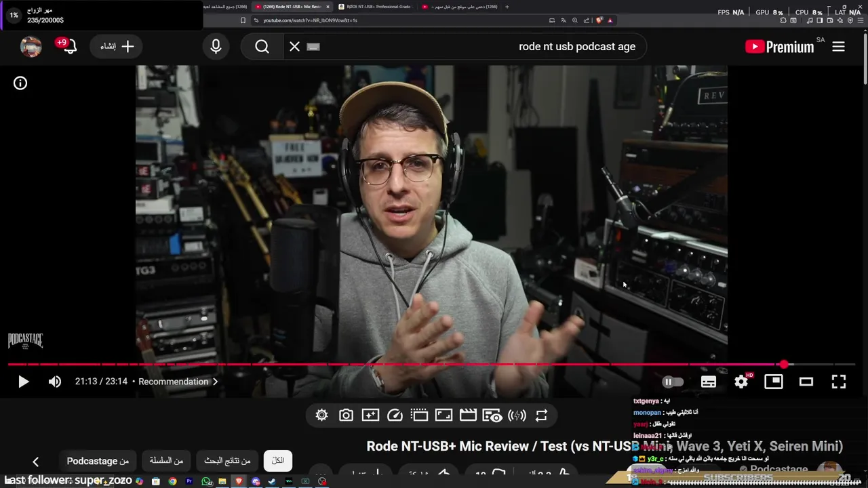Click the sparkle enhance filter icon
This screenshot has height=488, width=868.
[x=370, y=415]
